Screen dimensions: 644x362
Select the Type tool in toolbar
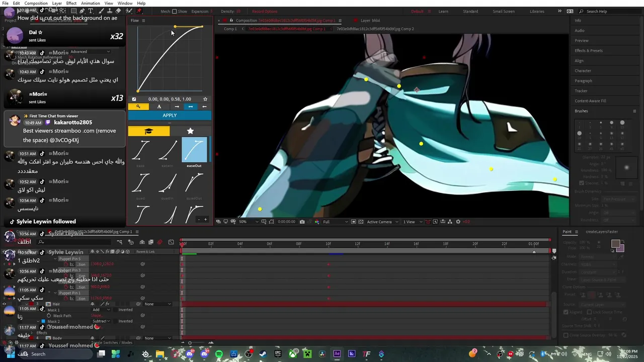pyautogui.click(x=91, y=11)
